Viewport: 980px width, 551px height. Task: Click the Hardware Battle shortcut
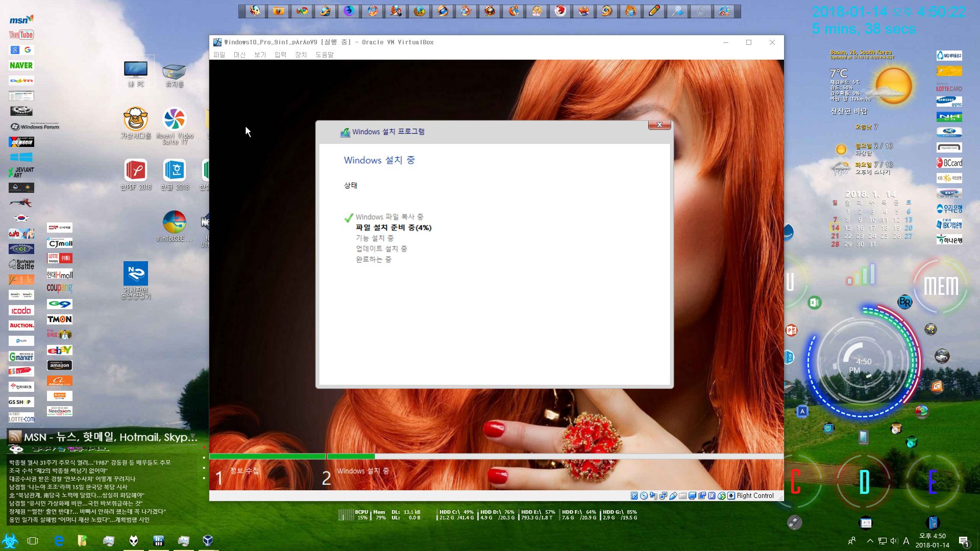click(21, 264)
